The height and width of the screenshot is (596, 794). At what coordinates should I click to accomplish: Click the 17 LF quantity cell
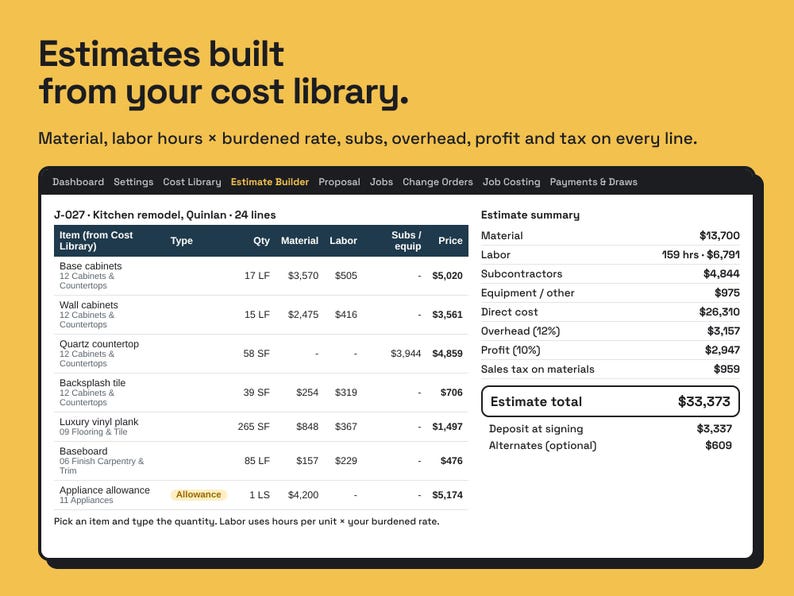pos(257,275)
